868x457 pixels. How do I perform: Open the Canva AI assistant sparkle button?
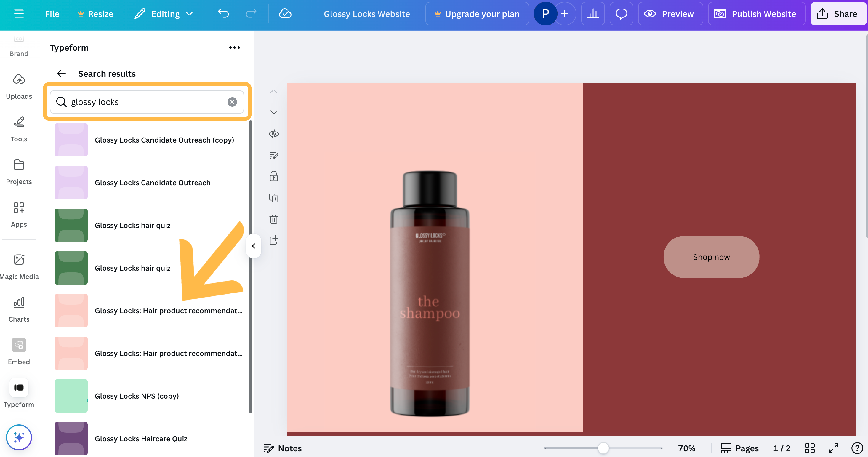19,437
